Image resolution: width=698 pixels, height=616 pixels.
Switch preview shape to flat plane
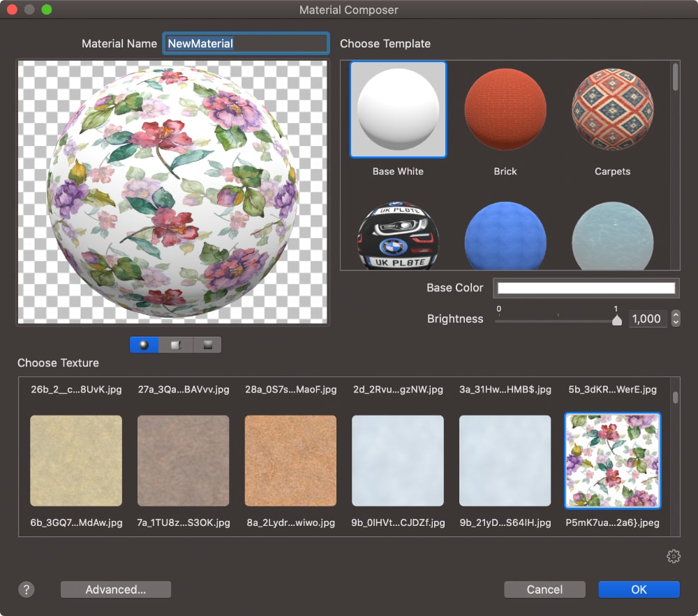point(207,344)
